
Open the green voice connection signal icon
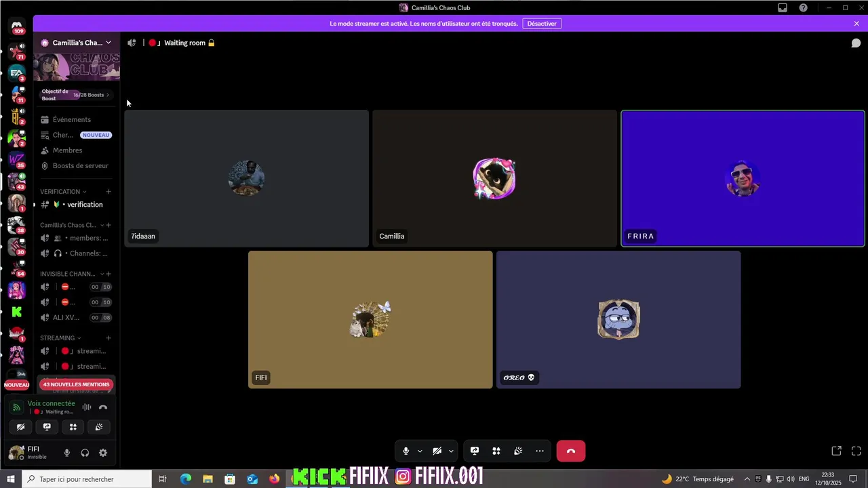17,407
